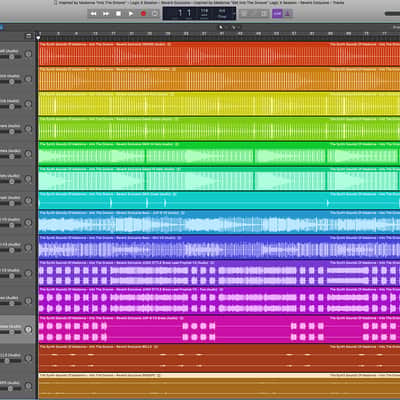Click volume slider on the magenta track
The image size is (400, 400).
(x=11, y=332)
